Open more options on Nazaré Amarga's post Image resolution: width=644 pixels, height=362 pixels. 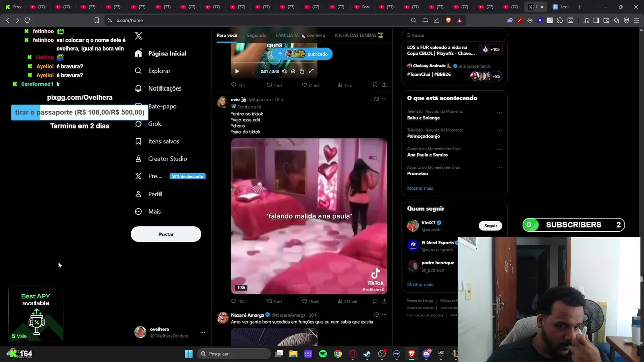point(384,315)
